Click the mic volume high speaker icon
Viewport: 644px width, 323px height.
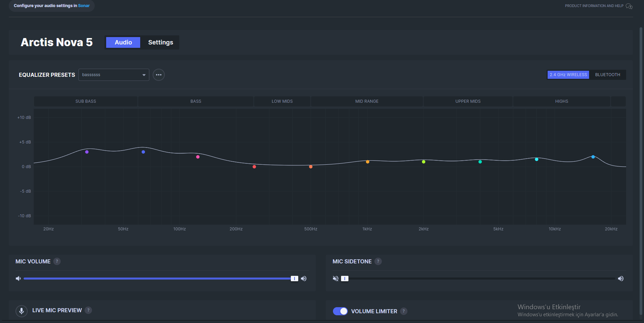[x=304, y=279]
